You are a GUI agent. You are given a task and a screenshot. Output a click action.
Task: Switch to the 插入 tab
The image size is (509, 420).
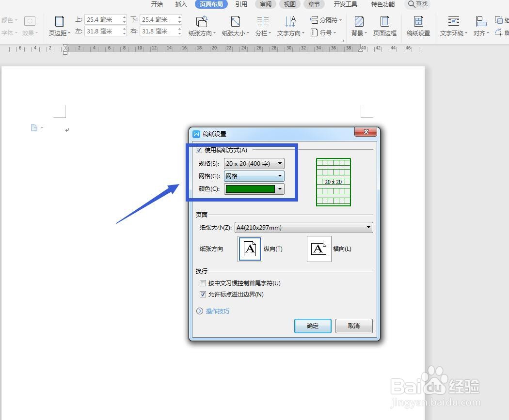tap(181, 4)
